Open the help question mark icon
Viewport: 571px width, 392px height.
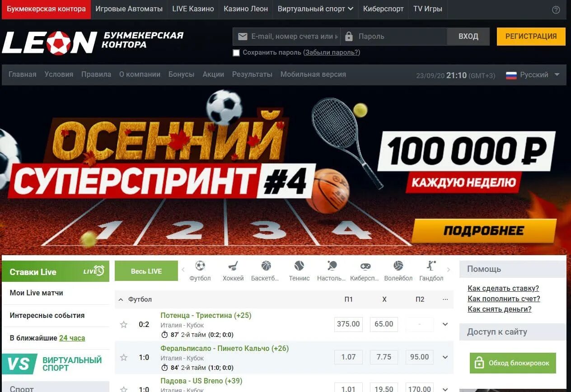556,10
